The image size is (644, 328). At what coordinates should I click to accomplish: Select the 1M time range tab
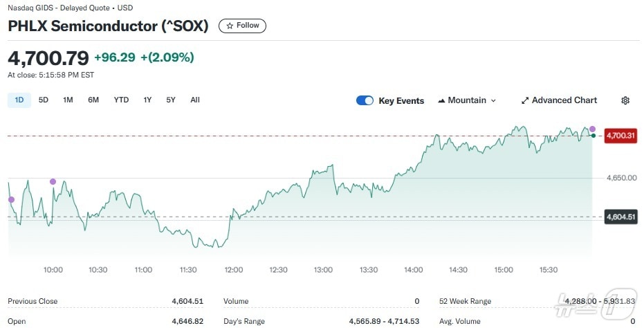coord(68,100)
